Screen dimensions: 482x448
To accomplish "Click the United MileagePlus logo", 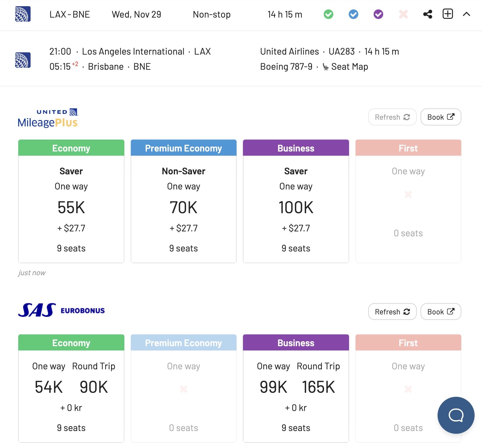I will 48,118.
